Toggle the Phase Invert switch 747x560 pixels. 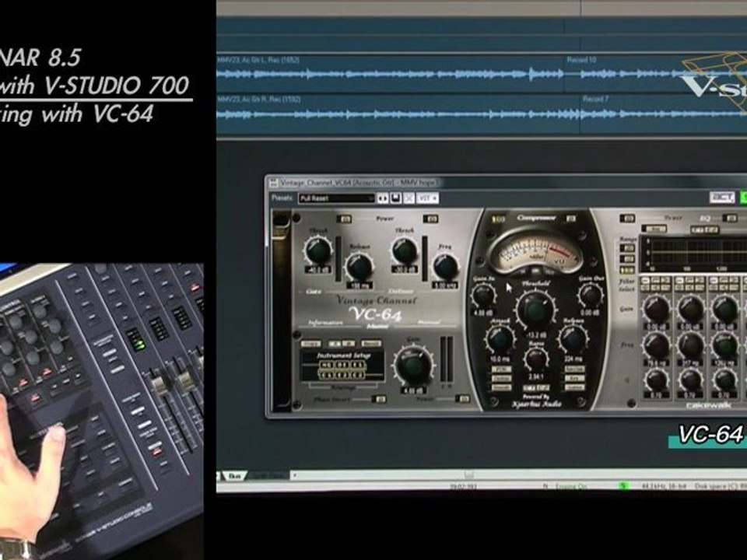click(381, 399)
